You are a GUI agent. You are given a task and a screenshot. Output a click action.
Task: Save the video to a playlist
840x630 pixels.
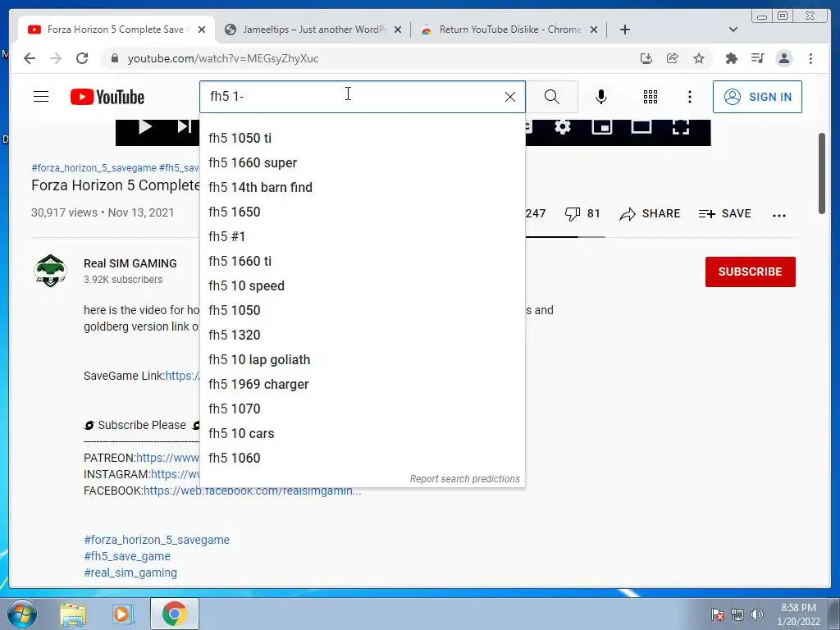coord(725,214)
